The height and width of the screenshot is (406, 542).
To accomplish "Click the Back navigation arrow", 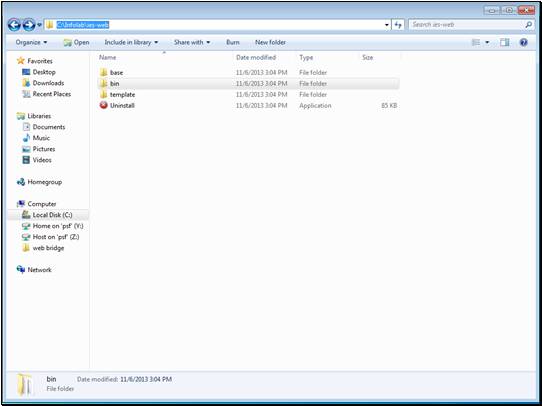I will 14,25.
